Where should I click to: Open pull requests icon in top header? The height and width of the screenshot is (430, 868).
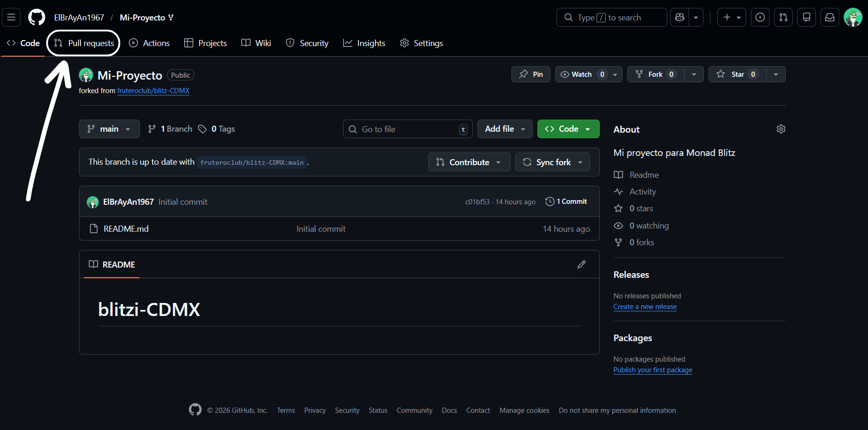(x=783, y=17)
